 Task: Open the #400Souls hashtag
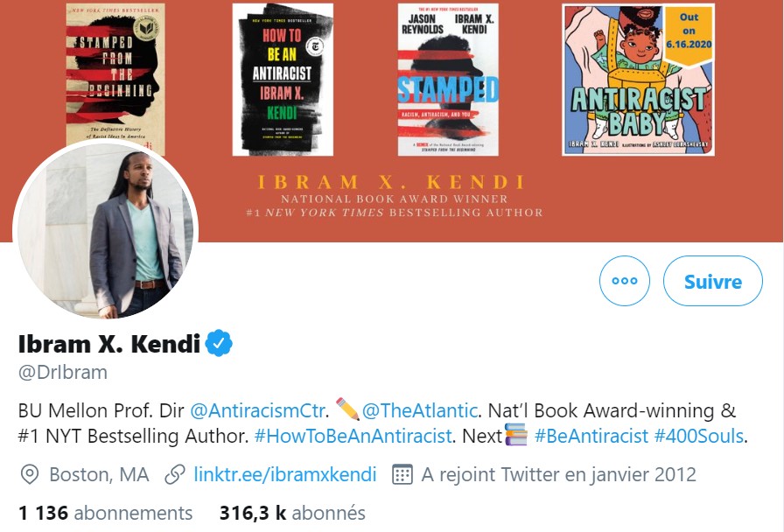pyautogui.click(x=699, y=436)
